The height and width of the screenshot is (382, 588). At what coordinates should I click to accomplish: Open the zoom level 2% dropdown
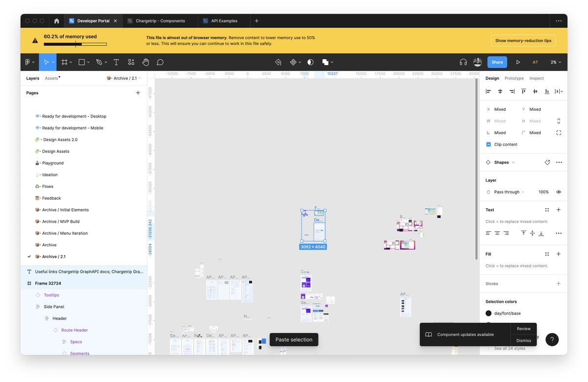(x=556, y=62)
